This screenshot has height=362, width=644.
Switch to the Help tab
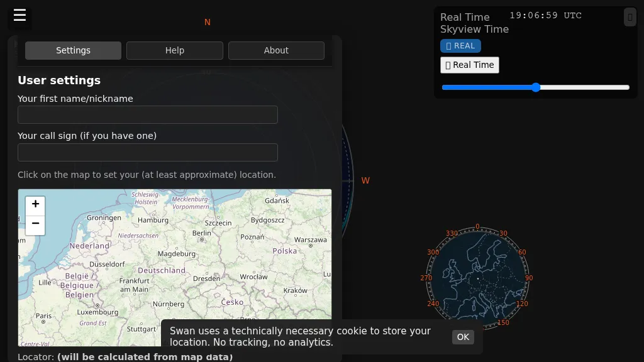point(174,50)
